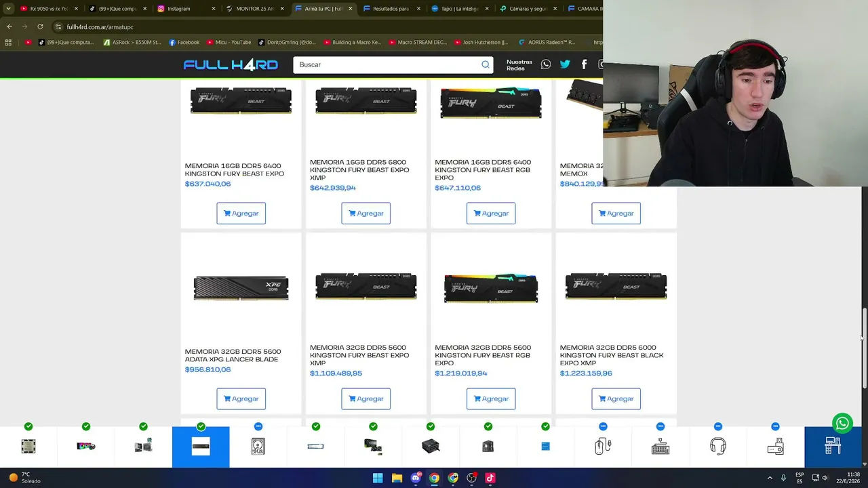868x488 pixels.
Task: Open the graphics card category icon
Action: (373, 446)
